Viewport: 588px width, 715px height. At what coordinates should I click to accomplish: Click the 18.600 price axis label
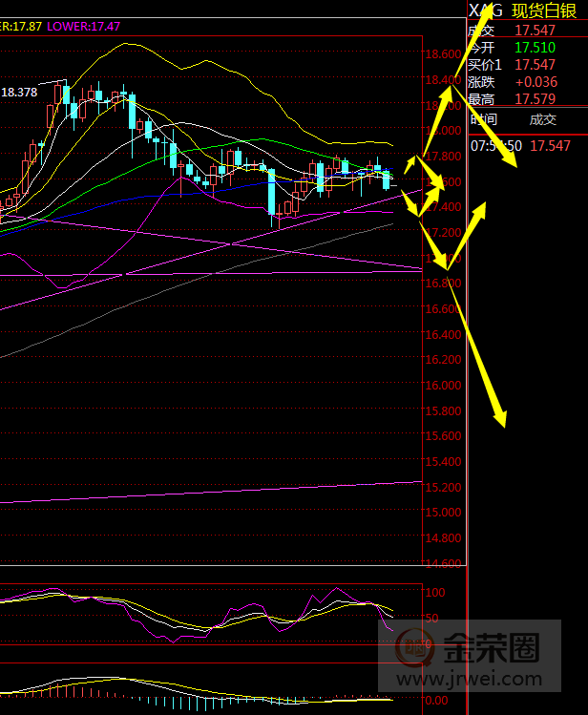point(443,54)
